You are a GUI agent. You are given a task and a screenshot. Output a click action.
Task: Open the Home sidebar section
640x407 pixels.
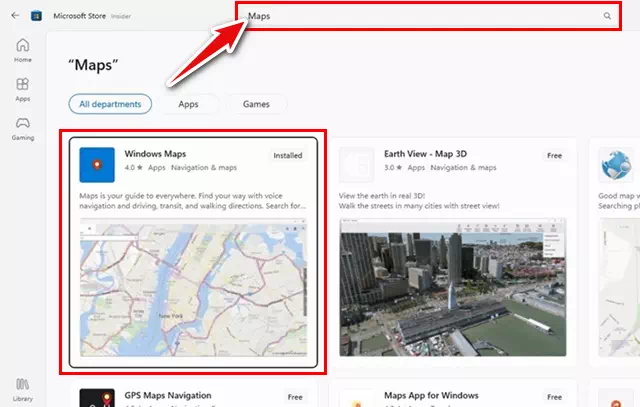[23, 50]
